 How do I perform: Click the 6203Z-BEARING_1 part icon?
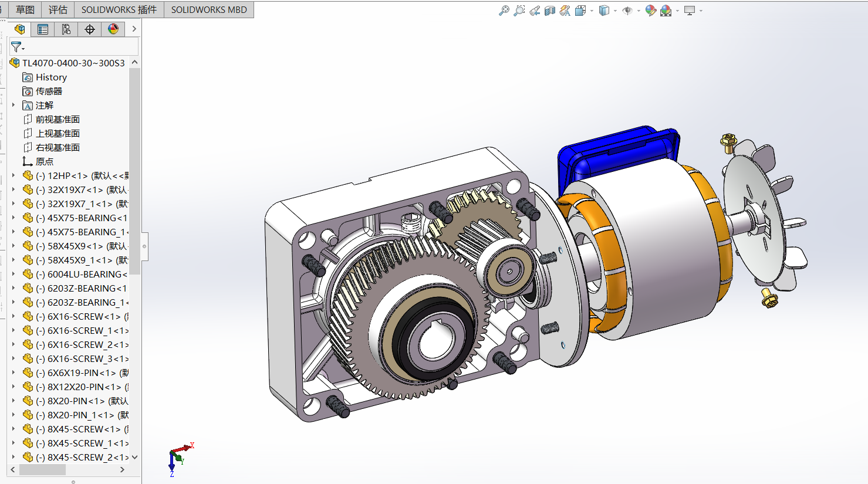point(28,302)
